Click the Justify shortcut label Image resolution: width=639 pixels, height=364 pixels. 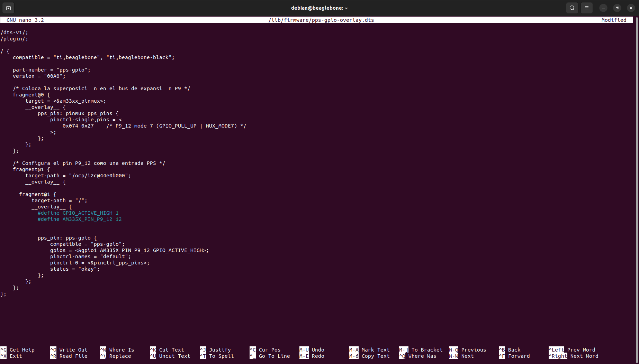[220, 350]
